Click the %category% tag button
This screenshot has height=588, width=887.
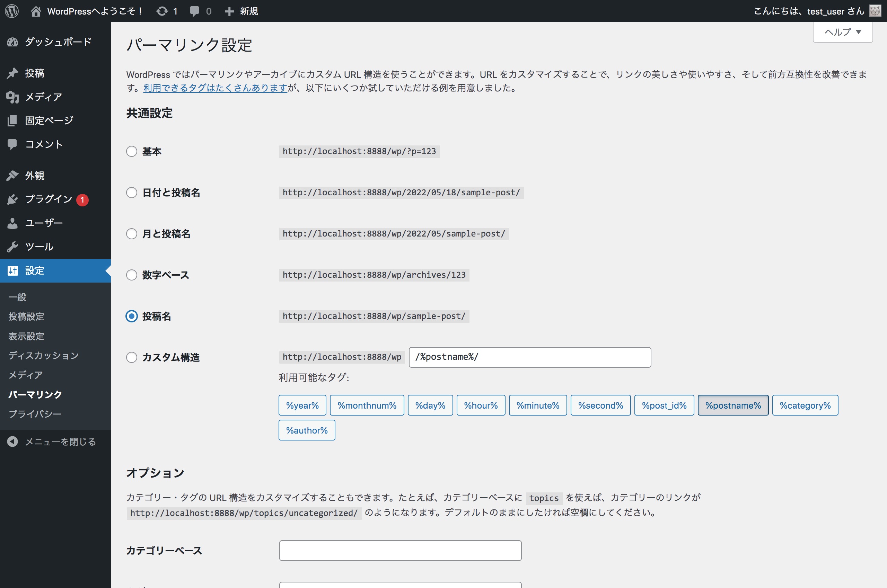click(x=805, y=405)
